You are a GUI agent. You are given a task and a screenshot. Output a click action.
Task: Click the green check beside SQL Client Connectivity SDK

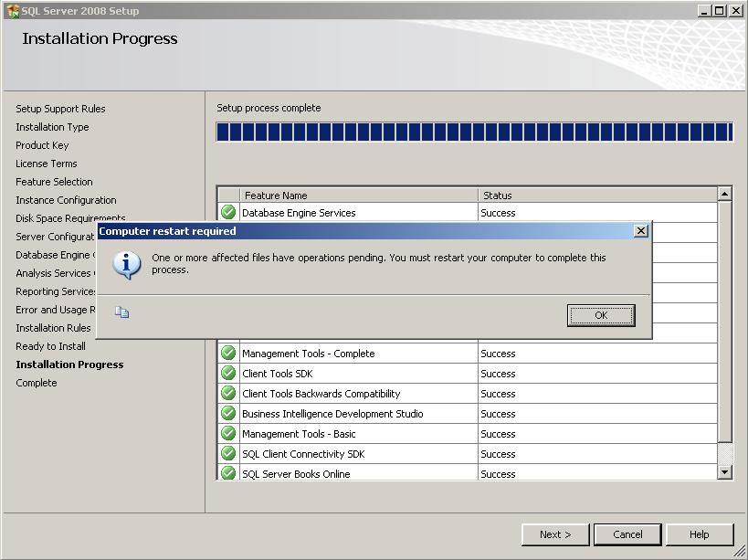coord(228,453)
